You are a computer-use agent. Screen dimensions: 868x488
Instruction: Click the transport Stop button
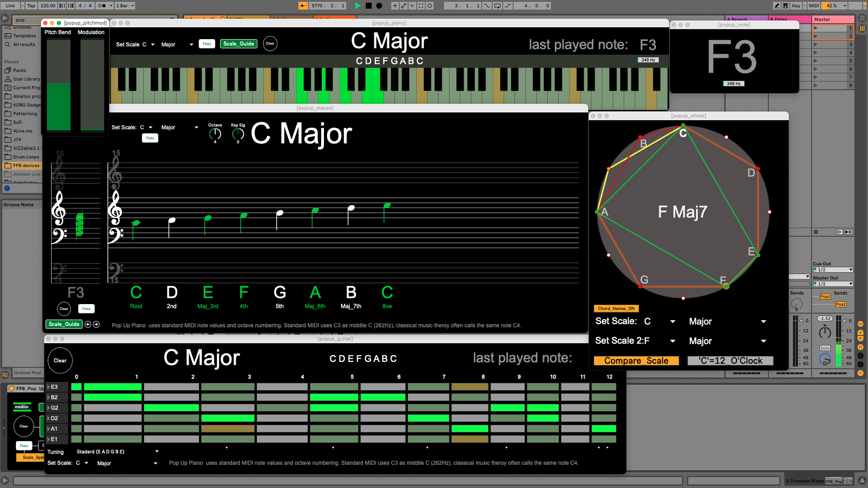[368, 6]
